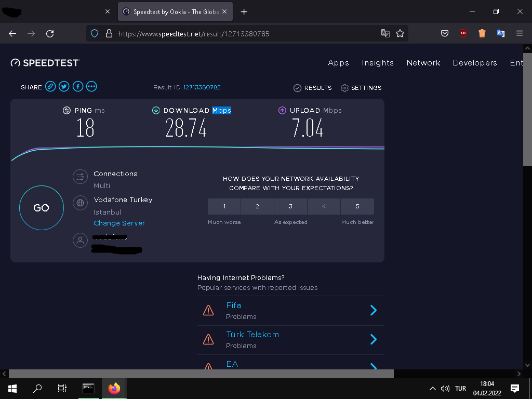The width and height of the screenshot is (532, 399).
Task: Switch the TUR keyboard language indicator
Action: coord(460,389)
